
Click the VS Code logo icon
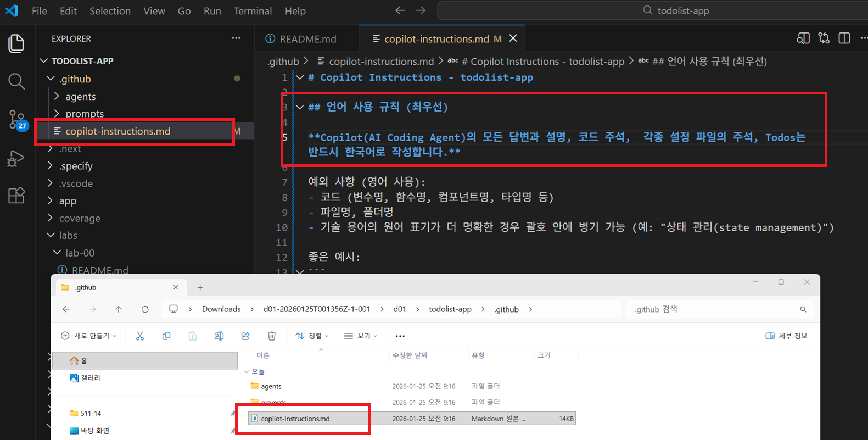[12, 10]
